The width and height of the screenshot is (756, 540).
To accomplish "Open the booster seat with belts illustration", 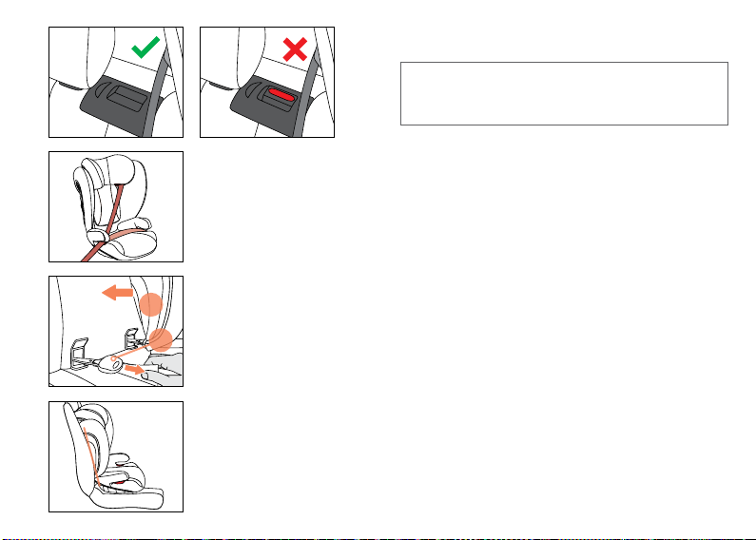I will 116,207.
